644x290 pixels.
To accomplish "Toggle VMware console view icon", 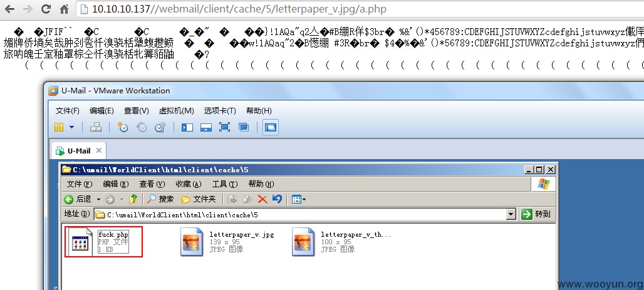I will tap(271, 127).
